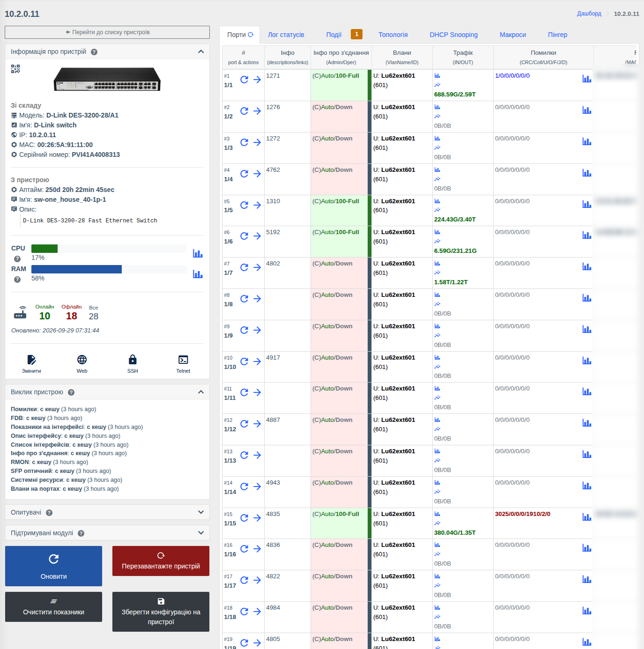Click the help icon beside Інформація про пристрій
644x649 pixels.
coord(94,52)
